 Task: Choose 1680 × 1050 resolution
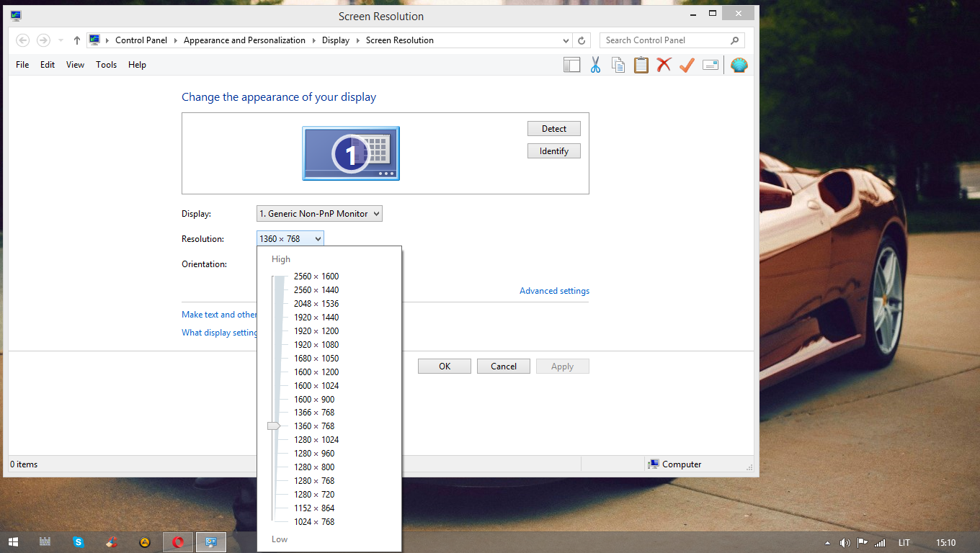click(316, 359)
